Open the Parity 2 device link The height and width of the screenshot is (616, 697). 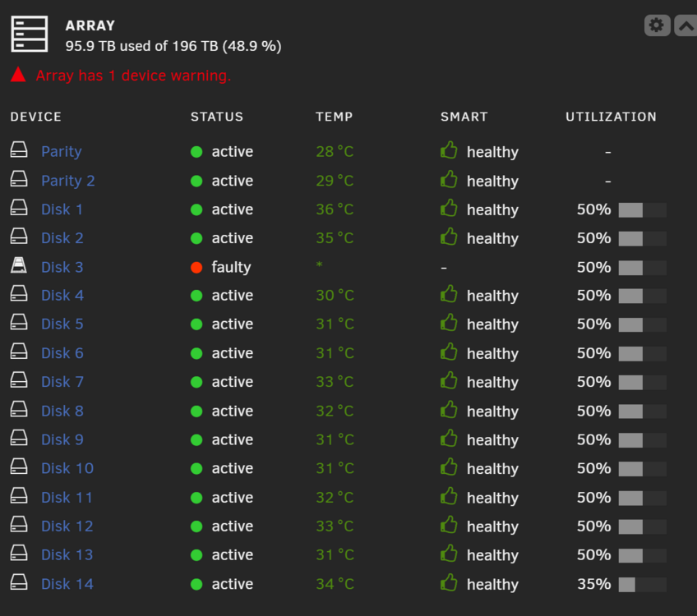point(68,181)
